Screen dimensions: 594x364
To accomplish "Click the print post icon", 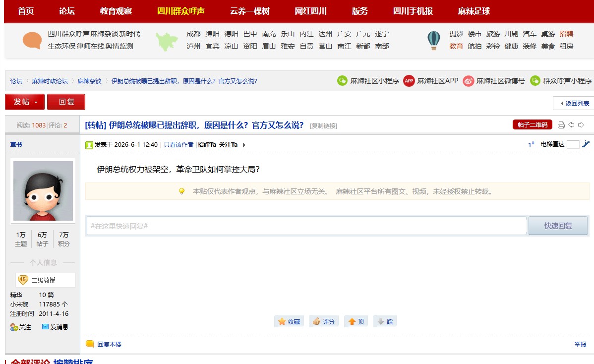I will tap(561, 124).
